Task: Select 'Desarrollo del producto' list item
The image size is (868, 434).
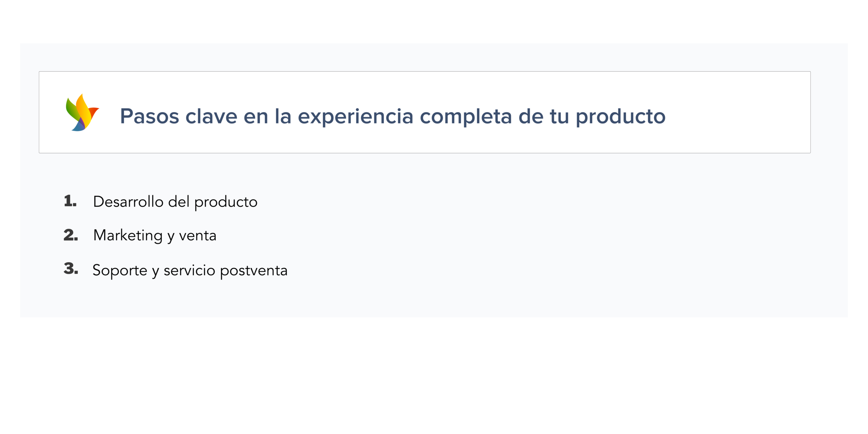Action: [x=175, y=202]
